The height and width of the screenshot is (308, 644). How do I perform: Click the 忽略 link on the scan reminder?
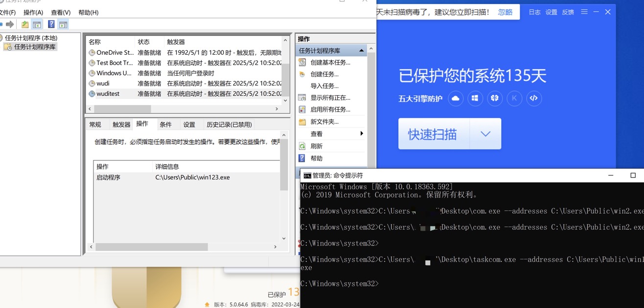coord(505,12)
